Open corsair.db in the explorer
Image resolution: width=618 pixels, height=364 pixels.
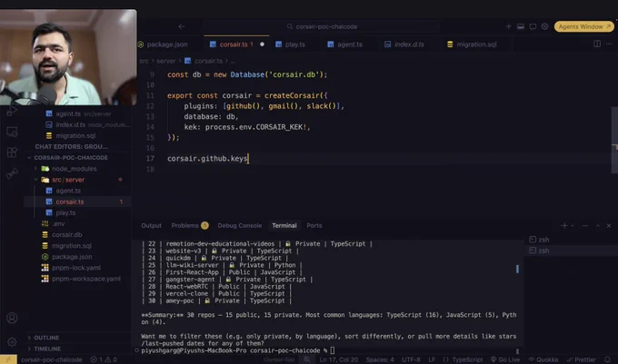(x=78, y=234)
